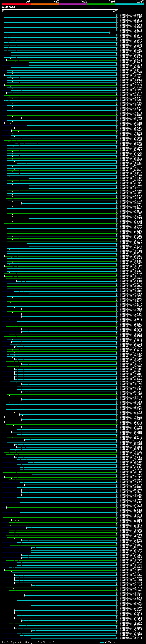146x644 pixels.
Task: Select the UniRef100_A8J264 label
Action: (x=131, y=25)
